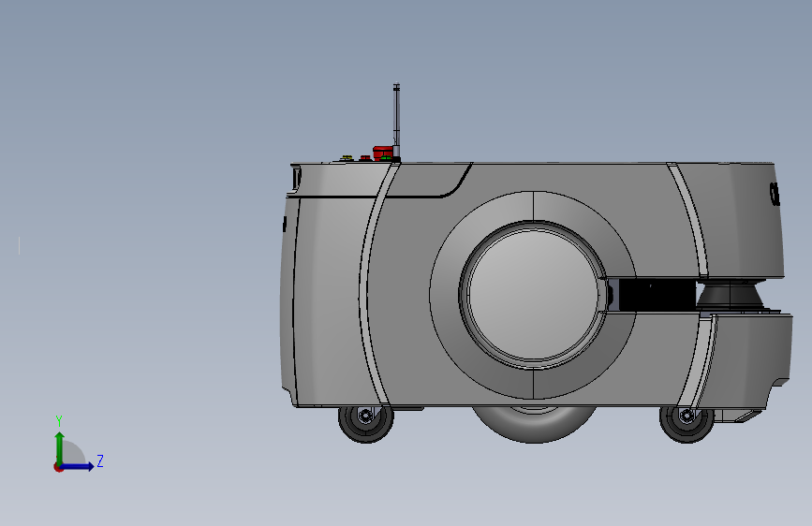Select the large circular center hub cover
The width and height of the screenshot is (812, 526).
click(x=534, y=295)
